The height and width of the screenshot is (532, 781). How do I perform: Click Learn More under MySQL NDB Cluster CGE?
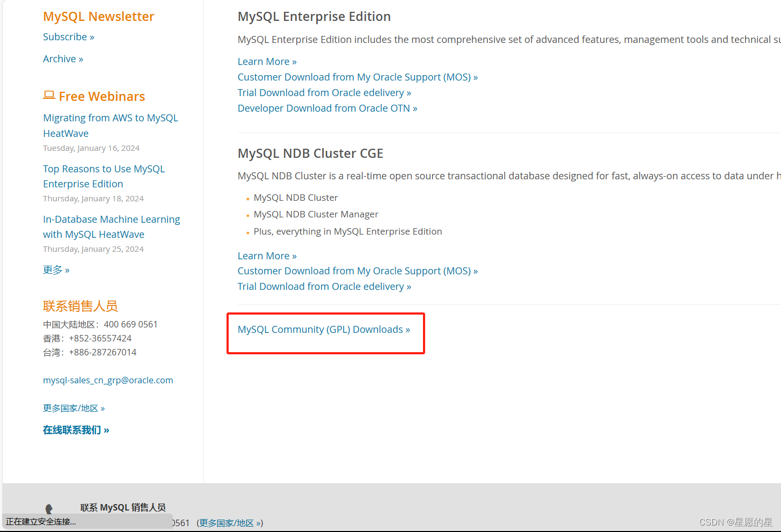pos(267,256)
